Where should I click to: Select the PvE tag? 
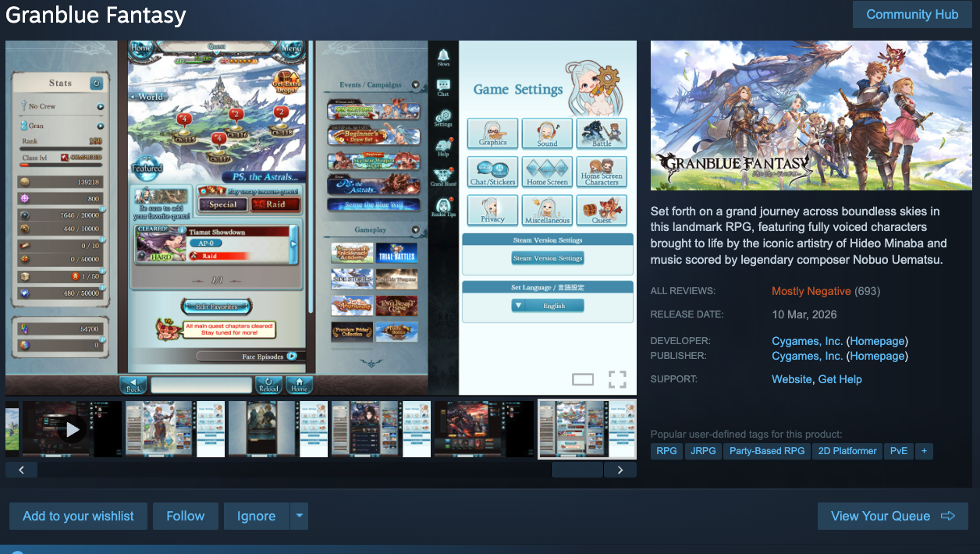[x=899, y=451]
